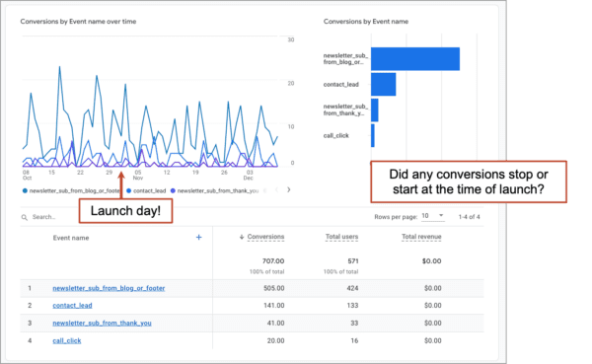Open the Rows per page dropdown
The image size is (592, 364).
(x=432, y=216)
